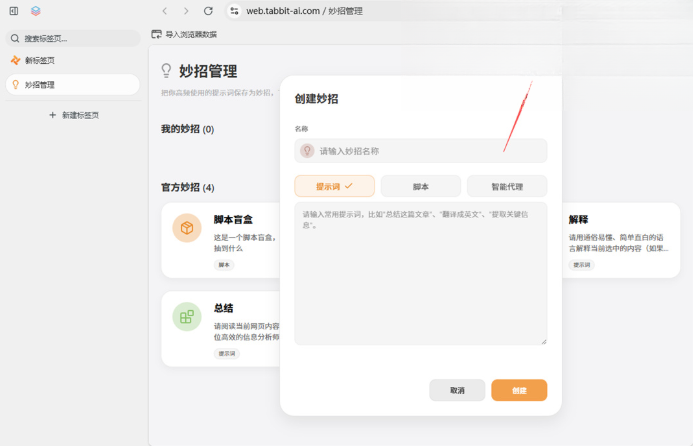Click the 提示词 tag under 解释
This screenshot has width=693, height=446.
[582, 265]
